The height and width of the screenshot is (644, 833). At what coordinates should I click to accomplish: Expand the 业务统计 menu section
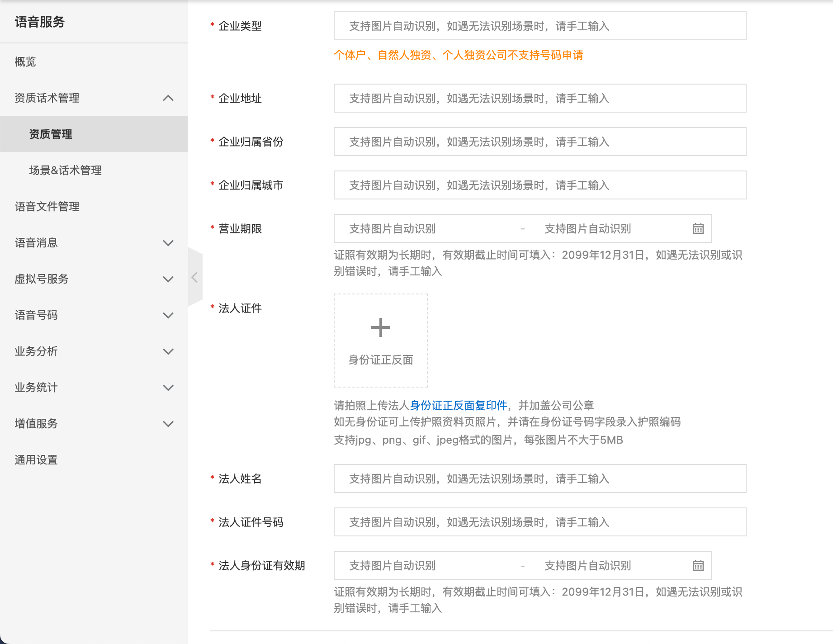pos(168,388)
